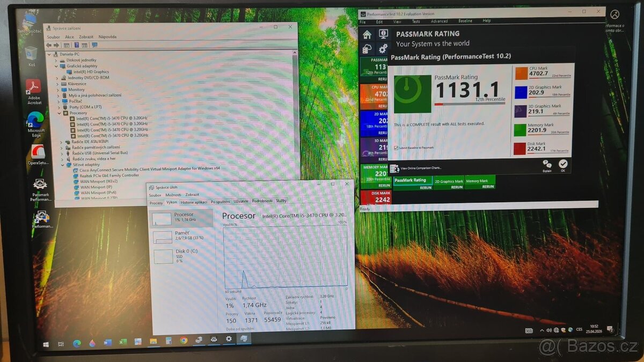Open Edge from the taskbar

coord(77,343)
